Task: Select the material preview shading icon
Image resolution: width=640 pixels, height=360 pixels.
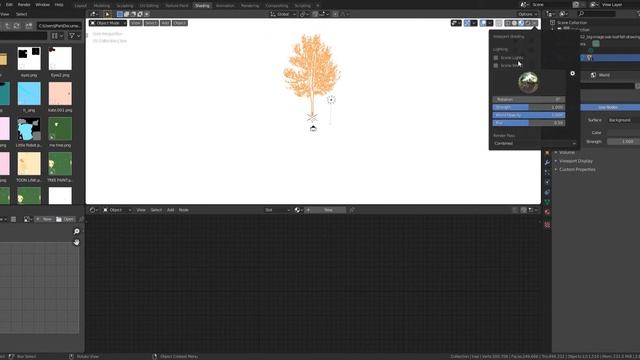Action: click(x=521, y=23)
